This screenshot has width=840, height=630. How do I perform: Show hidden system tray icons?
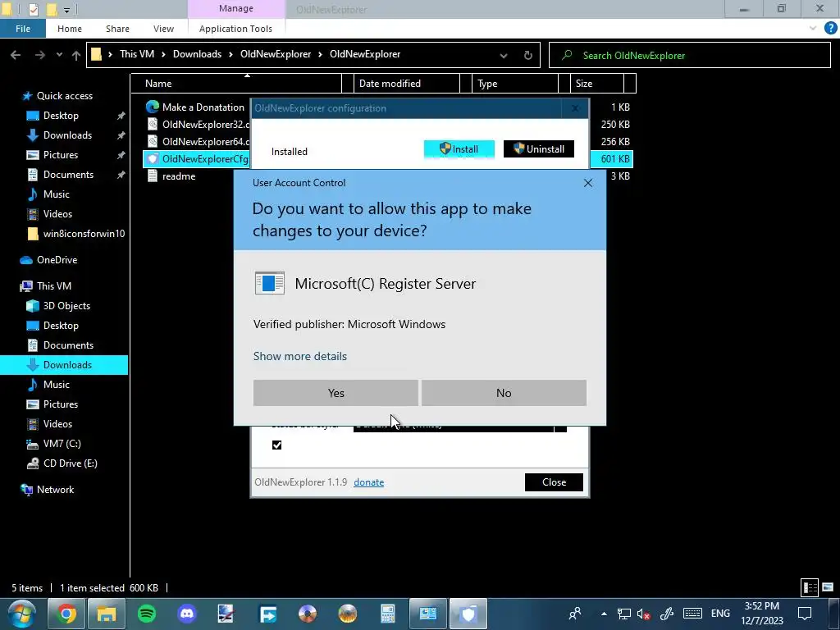click(x=604, y=614)
